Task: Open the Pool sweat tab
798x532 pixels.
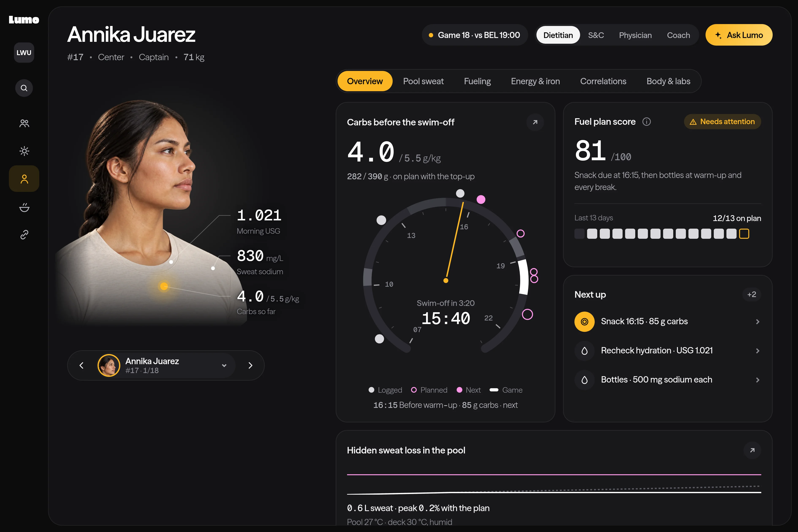Action: [x=423, y=81]
